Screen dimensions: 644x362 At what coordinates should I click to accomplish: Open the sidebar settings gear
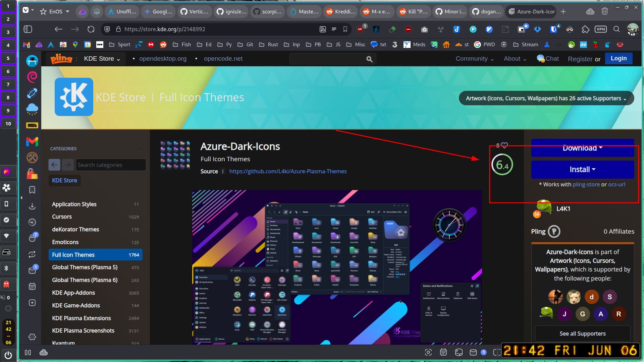[x=32, y=337]
